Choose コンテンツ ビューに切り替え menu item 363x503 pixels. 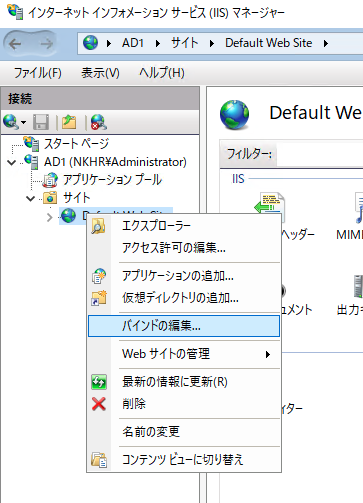tap(184, 460)
